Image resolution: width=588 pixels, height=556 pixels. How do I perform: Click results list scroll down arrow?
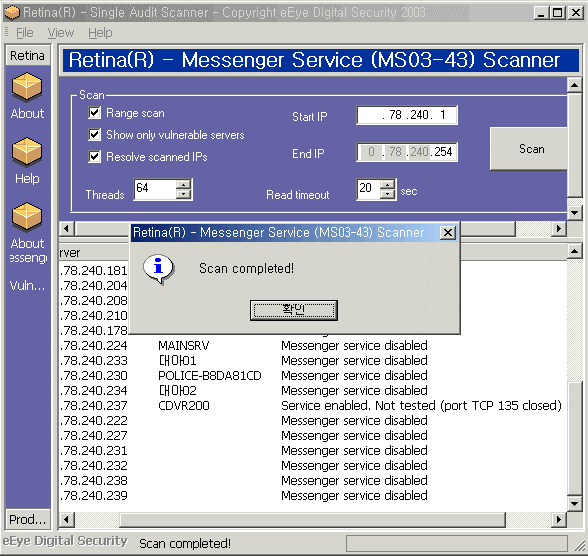[574, 504]
